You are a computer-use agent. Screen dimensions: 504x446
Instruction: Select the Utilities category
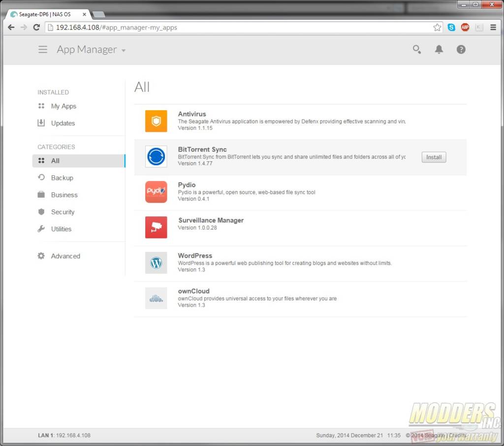[61, 229]
